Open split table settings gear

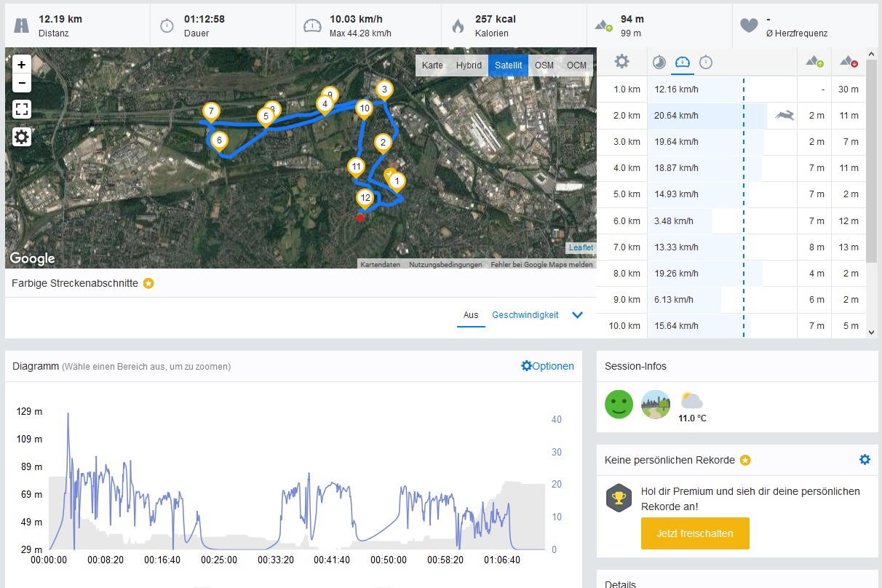pos(621,62)
